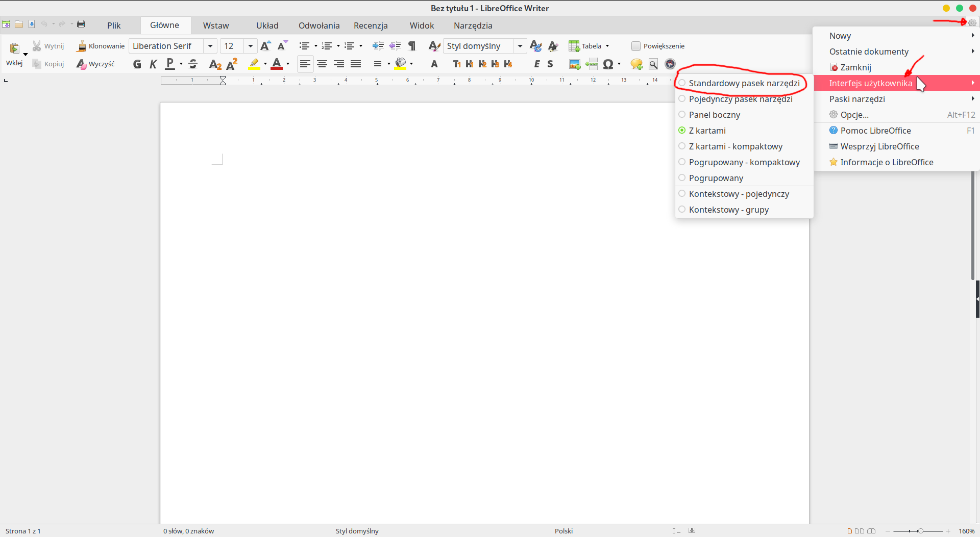Open numbered list style dropdown arrow

click(338, 46)
